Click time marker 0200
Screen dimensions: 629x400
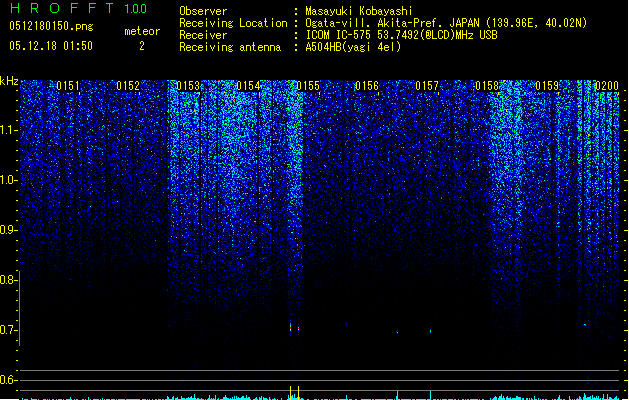(x=607, y=86)
